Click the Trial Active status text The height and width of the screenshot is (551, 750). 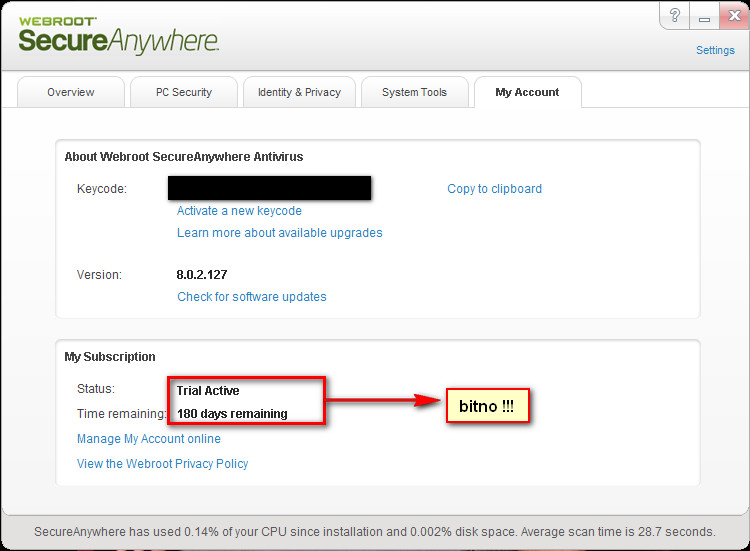tap(208, 391)
